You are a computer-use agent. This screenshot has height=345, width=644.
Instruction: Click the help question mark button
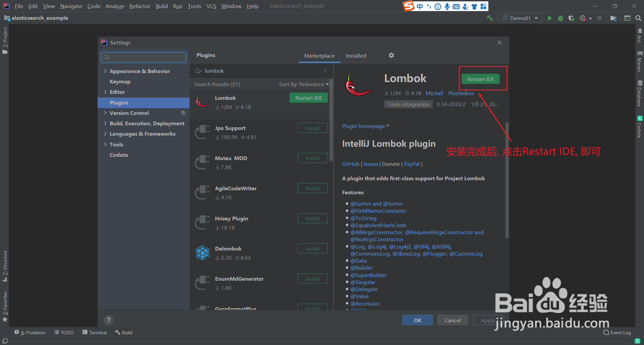108,320
